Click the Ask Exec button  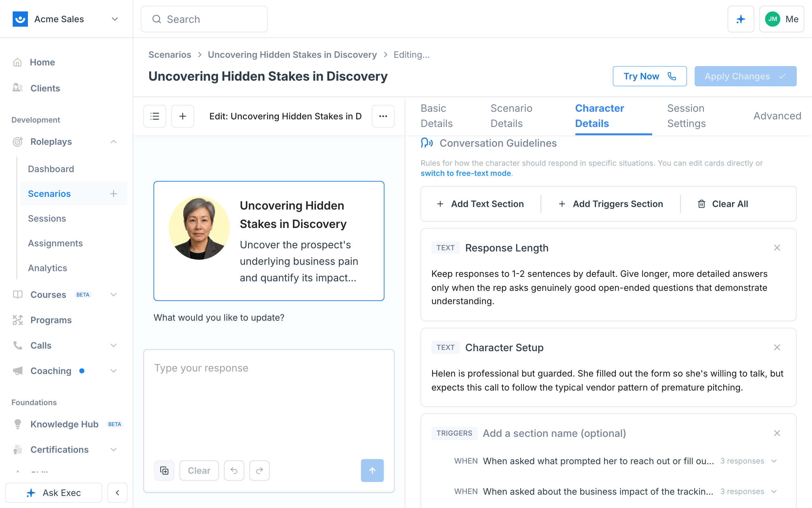pyautogui.click(x=54, y=492)
